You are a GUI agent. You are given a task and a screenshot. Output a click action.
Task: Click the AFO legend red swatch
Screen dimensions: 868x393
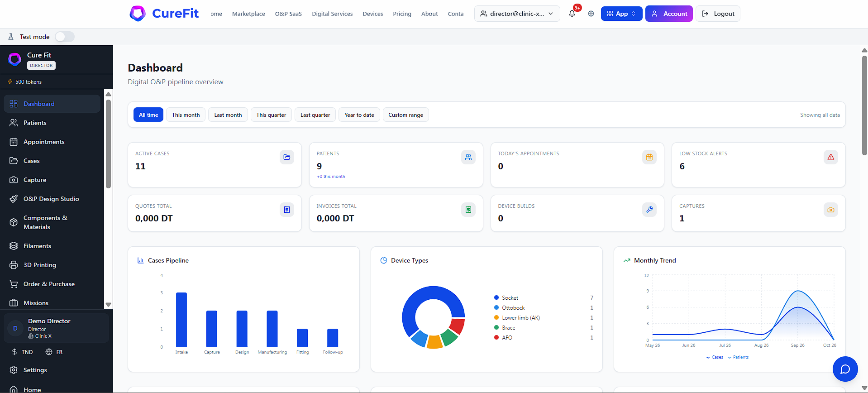coord(496,337)
